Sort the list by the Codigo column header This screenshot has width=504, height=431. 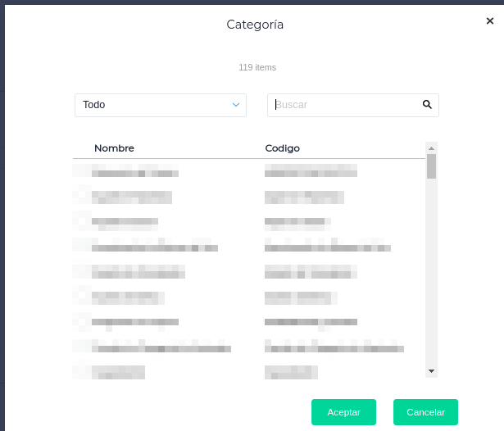pos(283,148)
